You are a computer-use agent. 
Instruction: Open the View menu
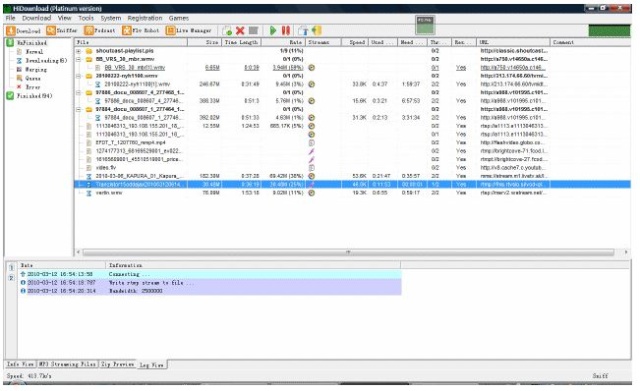coord(64,18)
